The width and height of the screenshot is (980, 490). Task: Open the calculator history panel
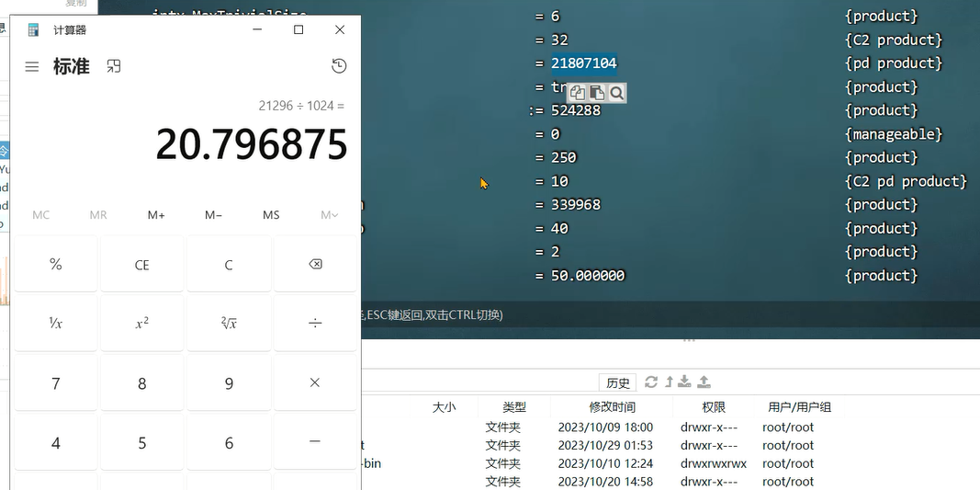coord(339,66)
